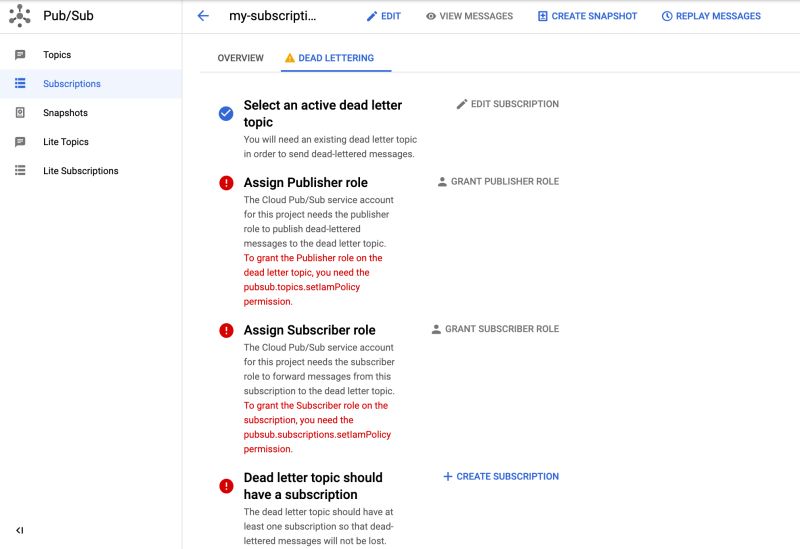Select the Dead Lettering tab
Screen dimensions: 800x549
(336, 58)
